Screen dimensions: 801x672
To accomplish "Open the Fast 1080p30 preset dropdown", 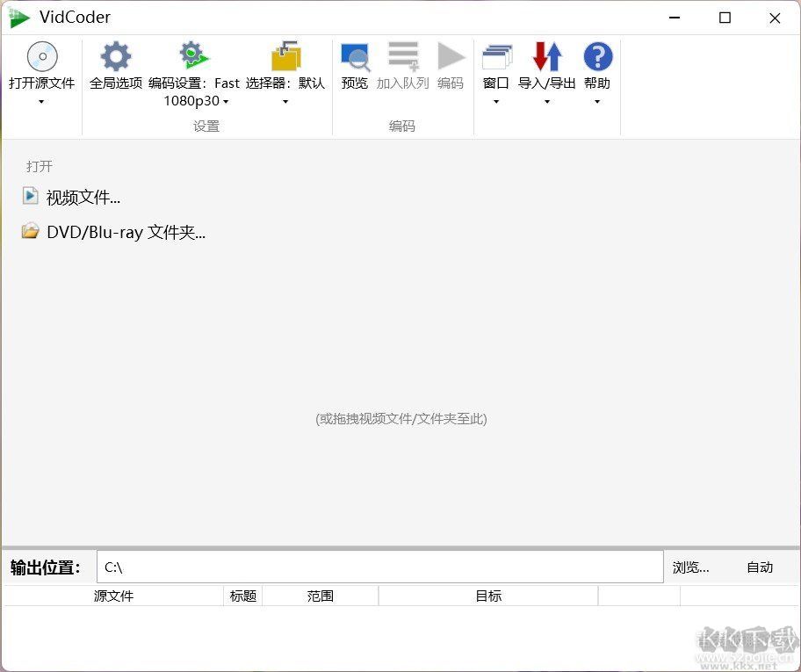I will (225, 101).
